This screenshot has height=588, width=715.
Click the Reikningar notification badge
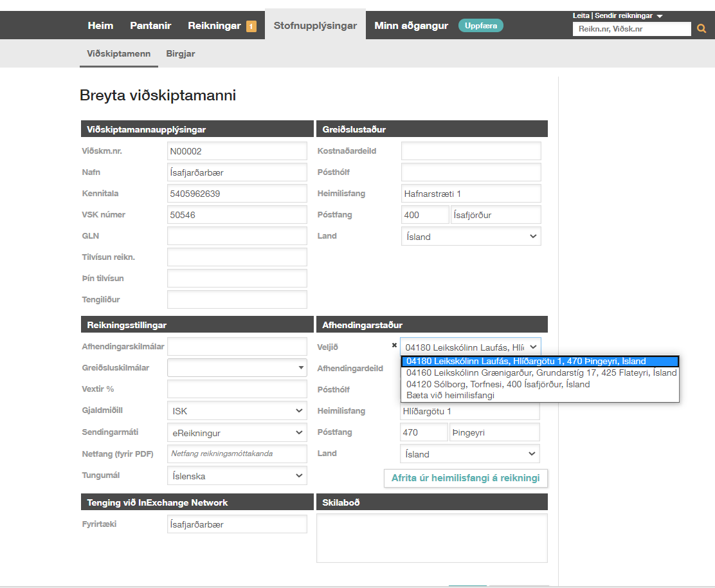pos(251,26)
